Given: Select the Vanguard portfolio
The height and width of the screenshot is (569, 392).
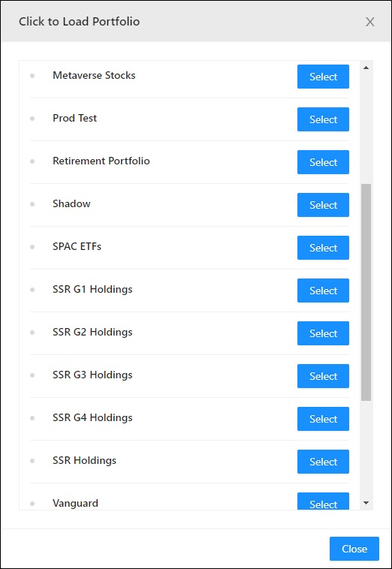Looking at the screenshot, I should 323,501.
